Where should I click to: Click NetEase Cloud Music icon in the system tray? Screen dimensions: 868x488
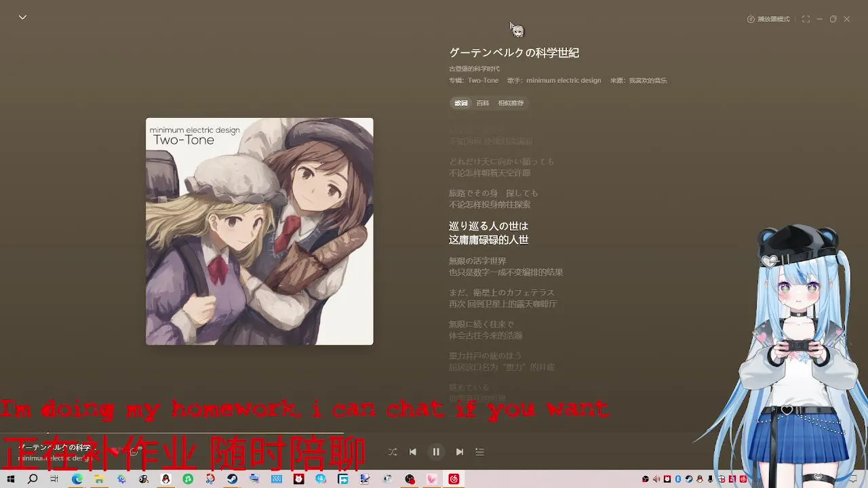point(743,479)
